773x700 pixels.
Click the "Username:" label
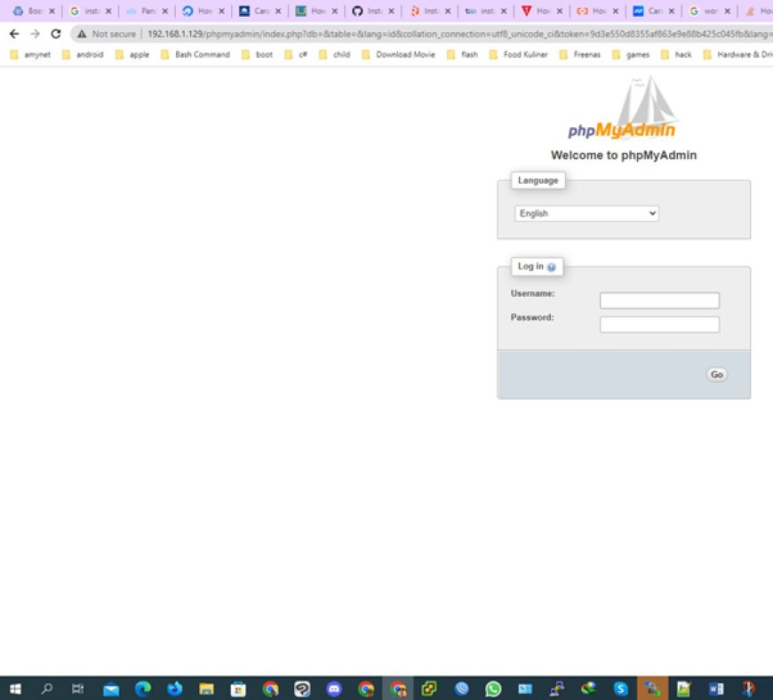pos(532,293)
